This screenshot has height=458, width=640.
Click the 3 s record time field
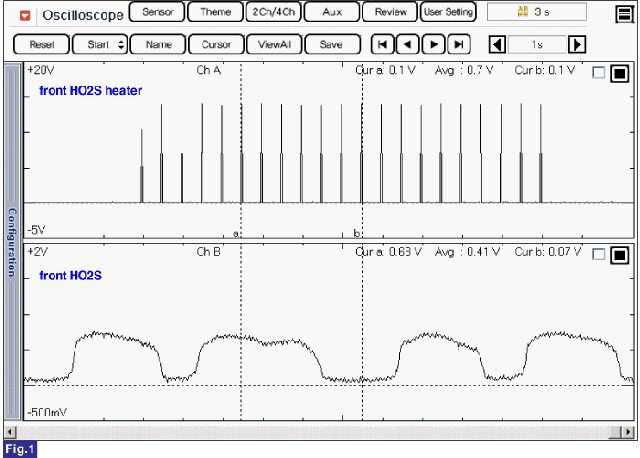(x=537, y=12)
